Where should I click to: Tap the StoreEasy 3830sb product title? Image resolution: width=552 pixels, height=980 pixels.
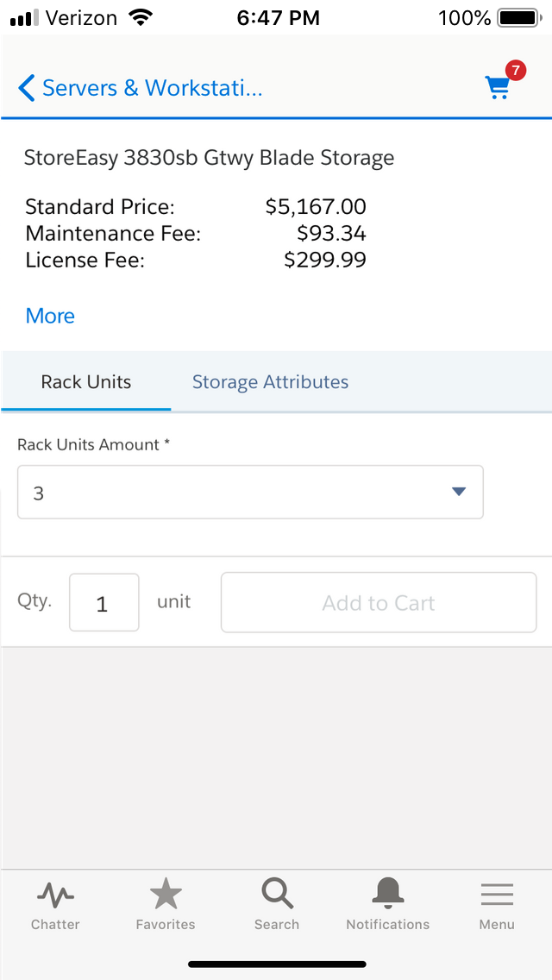click(209, 158)
